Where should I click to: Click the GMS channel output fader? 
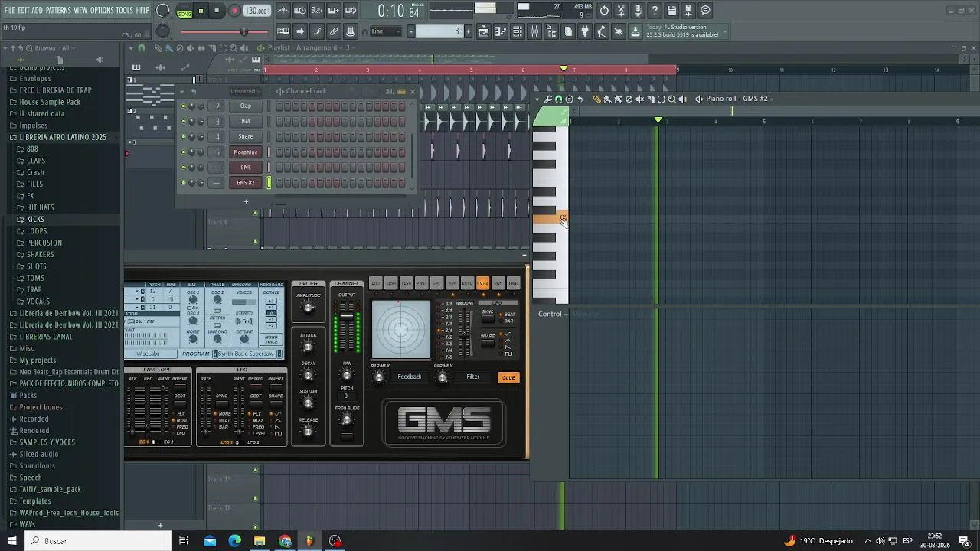point(347,316)
